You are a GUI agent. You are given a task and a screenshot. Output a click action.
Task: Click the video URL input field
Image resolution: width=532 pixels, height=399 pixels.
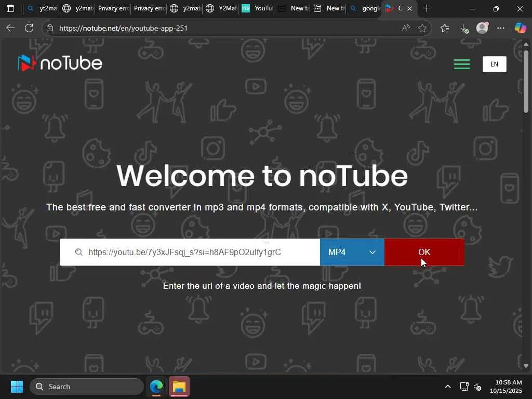coord(190,252)
